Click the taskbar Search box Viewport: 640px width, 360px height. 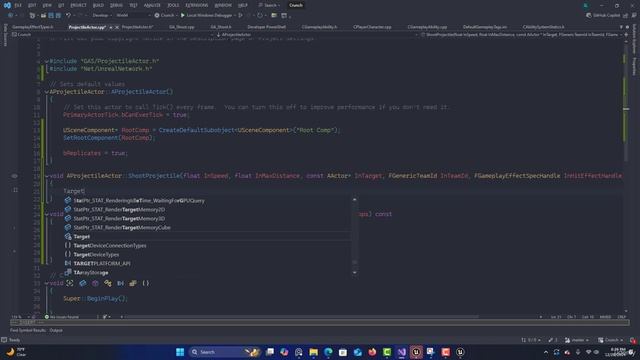point(224,352)
